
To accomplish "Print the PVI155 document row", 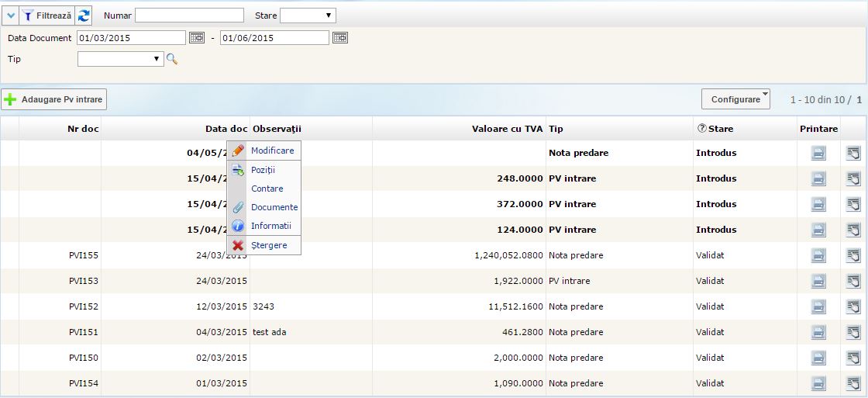I will (x=818, y=255).
